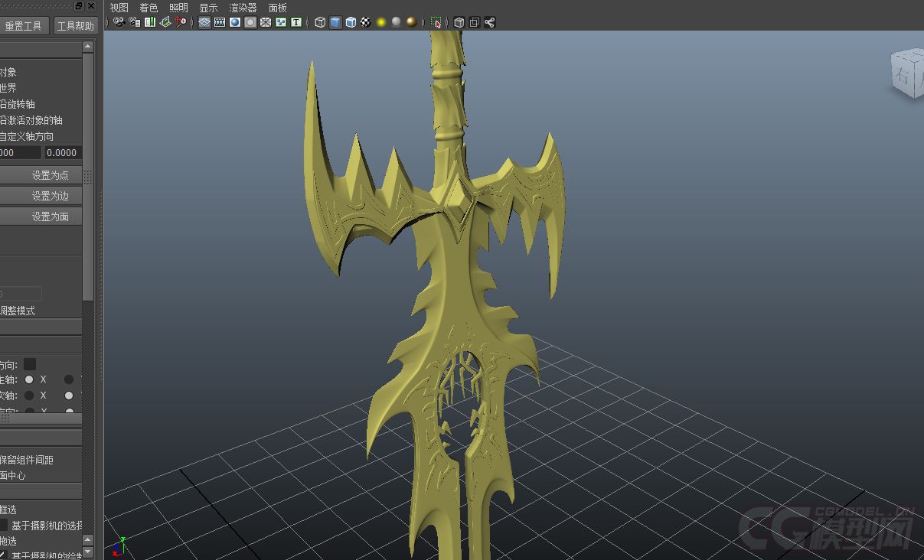Screen dimensions: 924x560
Task: Turn on use all lights yellow sphere
Action: pyautogui.click(x=381, y=22)
